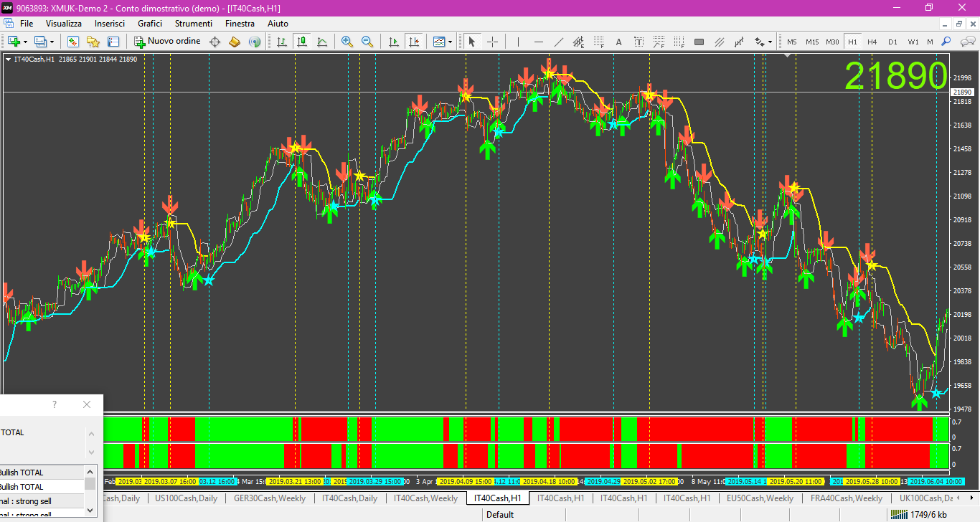Toggle chart auto scroll

pos(393,42)
